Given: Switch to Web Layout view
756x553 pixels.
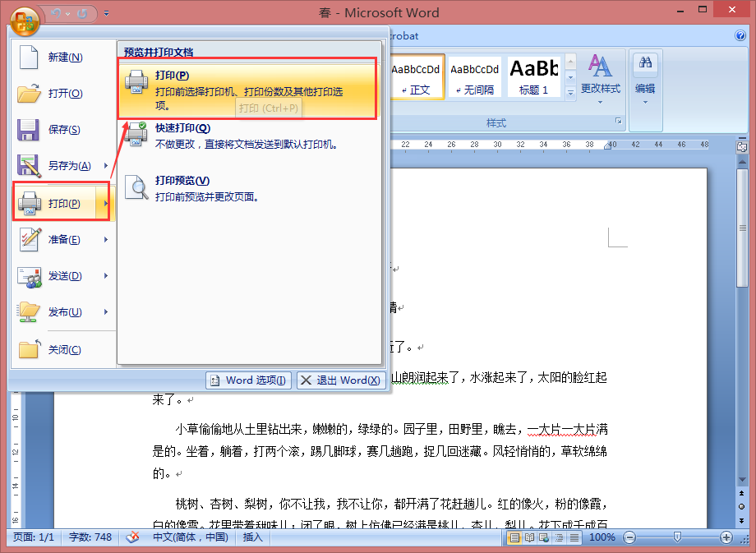Looking at the screenshot, I should (x=544, y=537).
